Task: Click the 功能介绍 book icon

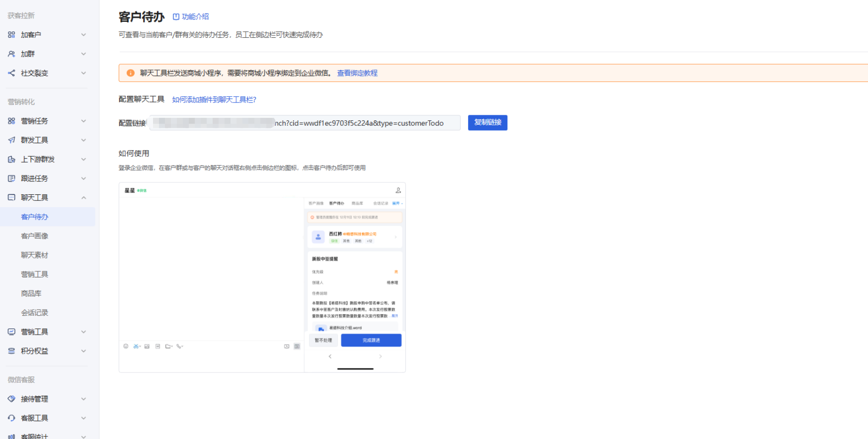Action: tap(176, 17)
